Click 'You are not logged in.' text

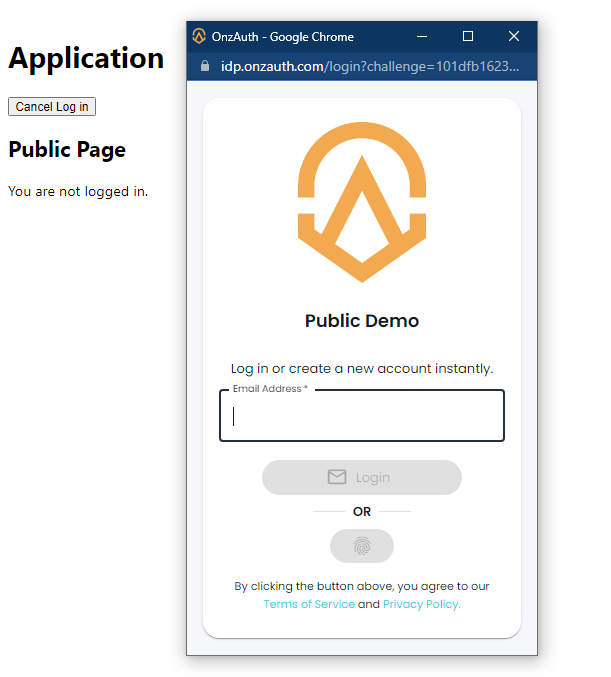(x=78, y=191)
